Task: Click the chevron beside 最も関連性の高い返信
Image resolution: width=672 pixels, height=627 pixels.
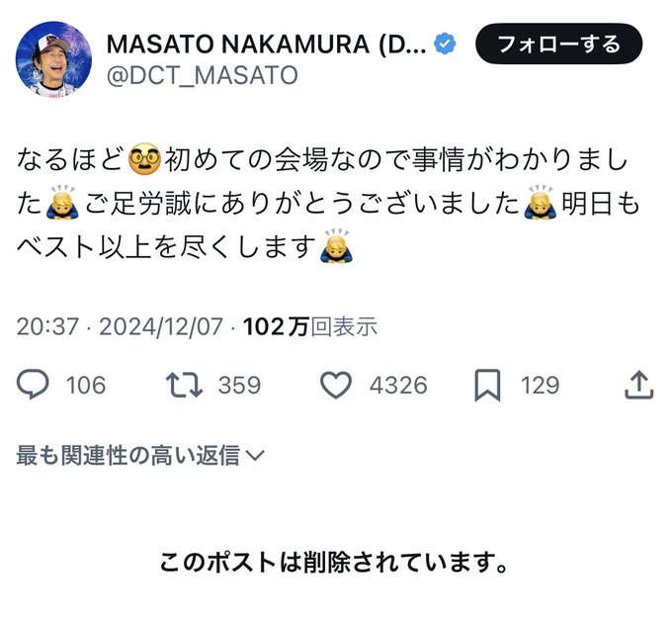Action: (256, 456)
